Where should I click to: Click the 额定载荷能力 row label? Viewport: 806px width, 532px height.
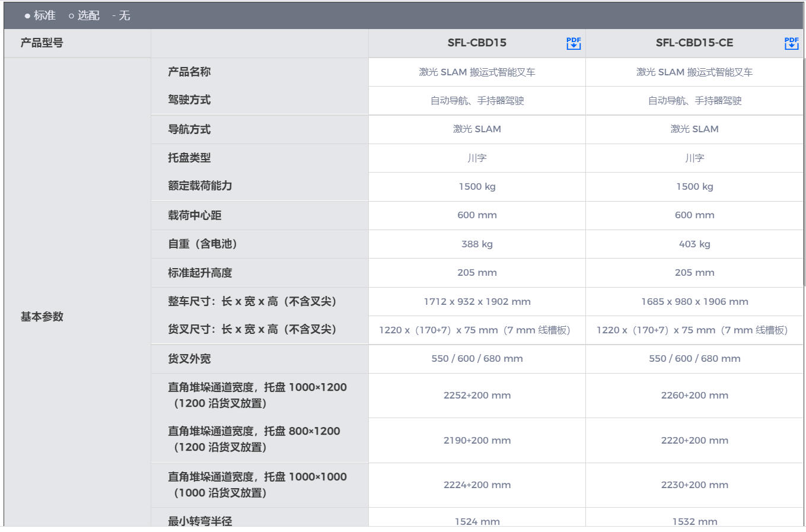pyautogui.click(x=200, y=186)
